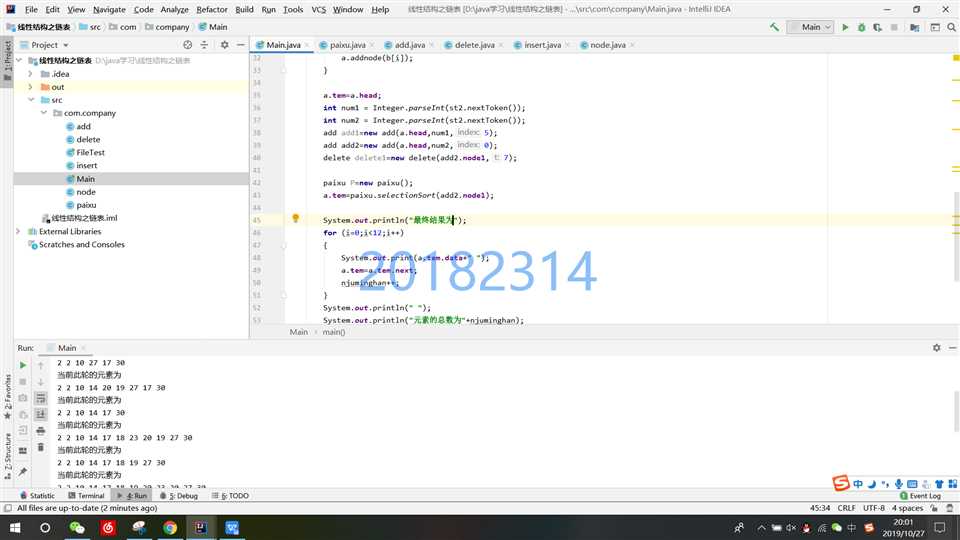The height and width of the screenshot is (540, 960).
Task: Open Search Everywhere magnifier icon
Action: (x=951, y=27)
